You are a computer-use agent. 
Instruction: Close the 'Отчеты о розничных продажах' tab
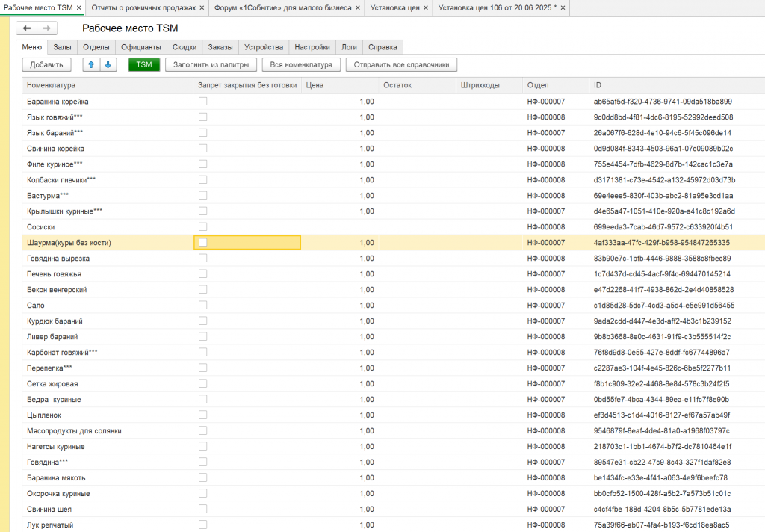(x=202, y=7)
